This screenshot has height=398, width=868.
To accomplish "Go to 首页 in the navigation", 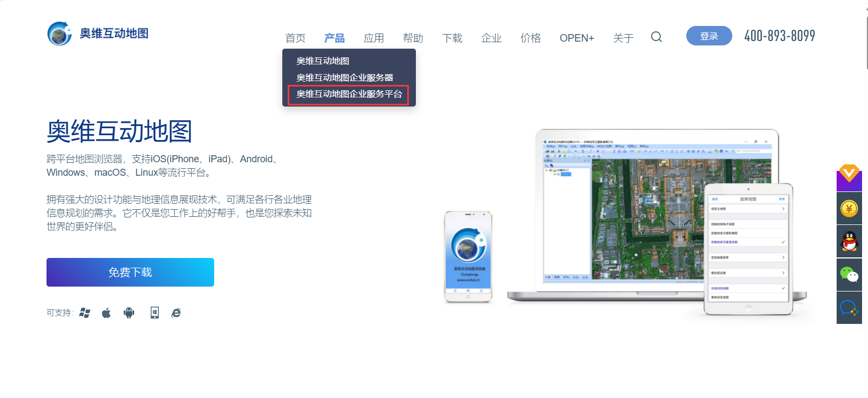I will [295, 38].
